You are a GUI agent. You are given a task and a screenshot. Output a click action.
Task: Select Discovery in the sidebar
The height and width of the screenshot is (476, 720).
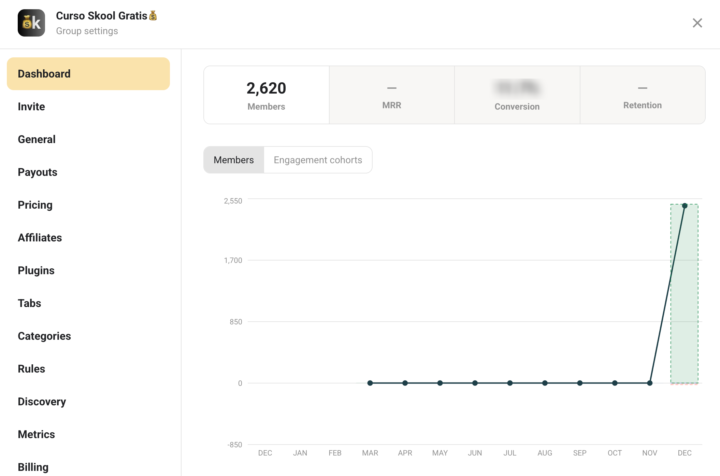point(88,402)
